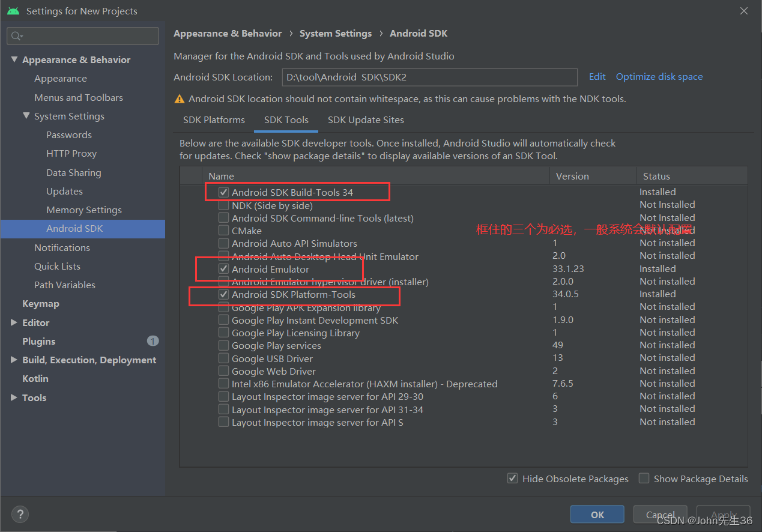The width and height of the screenshot is (762, 532).
Task: Select Kotlin in settings sidebar
Action: tap(35, 379)
